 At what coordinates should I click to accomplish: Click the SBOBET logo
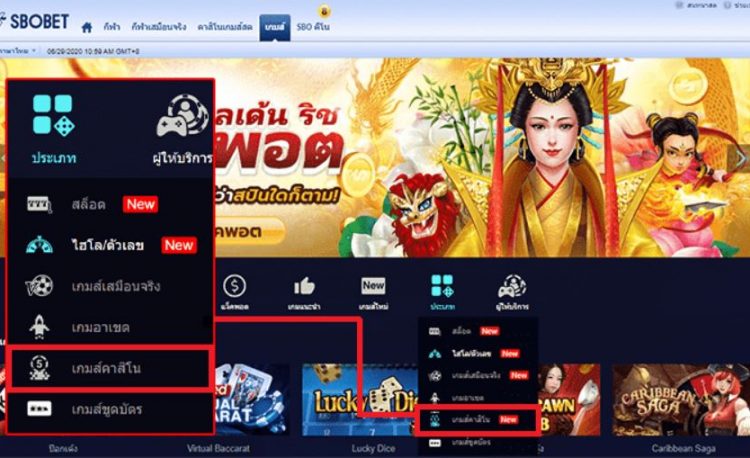click(x=34, y=21)
